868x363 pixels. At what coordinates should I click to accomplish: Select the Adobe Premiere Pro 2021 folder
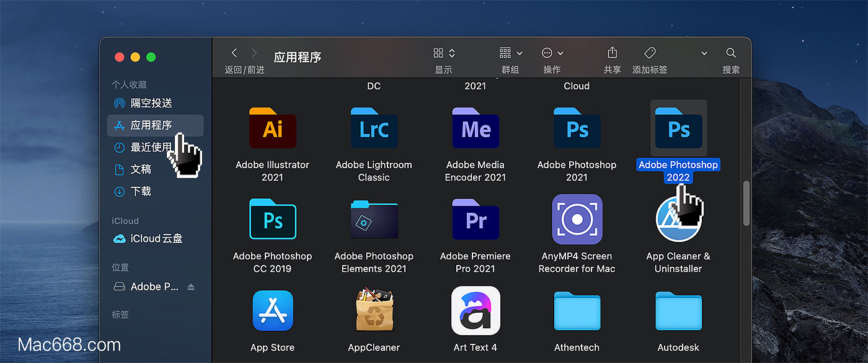(476, 219)
